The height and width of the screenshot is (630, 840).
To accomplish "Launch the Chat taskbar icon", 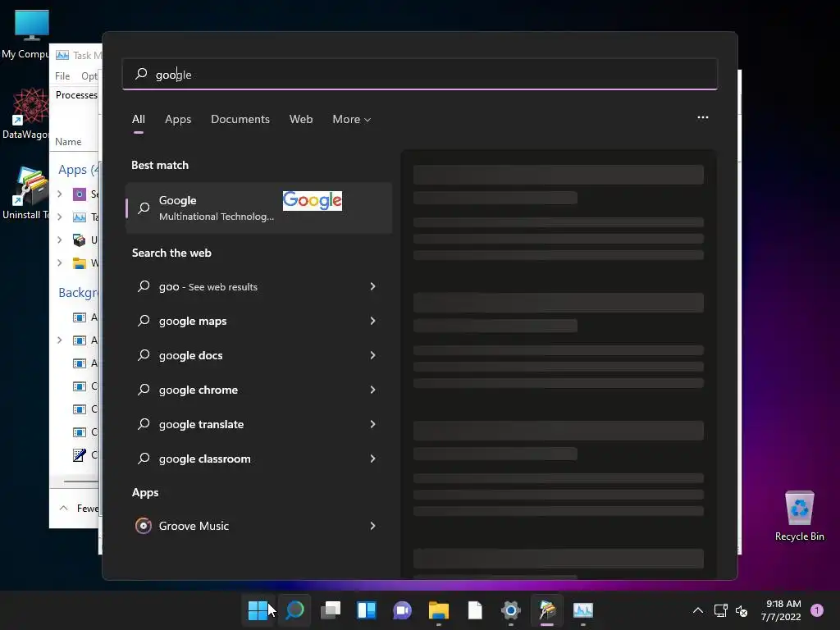I will click(x=402, y=609).
